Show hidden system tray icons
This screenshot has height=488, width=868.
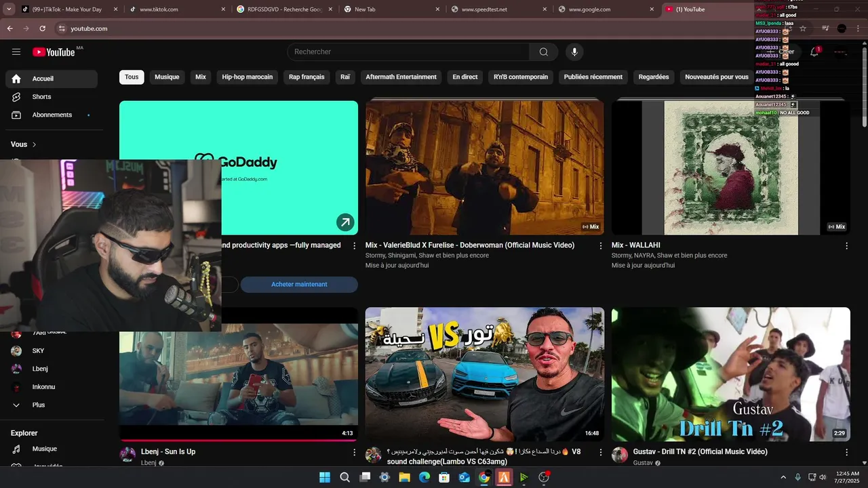pos(783,477)
